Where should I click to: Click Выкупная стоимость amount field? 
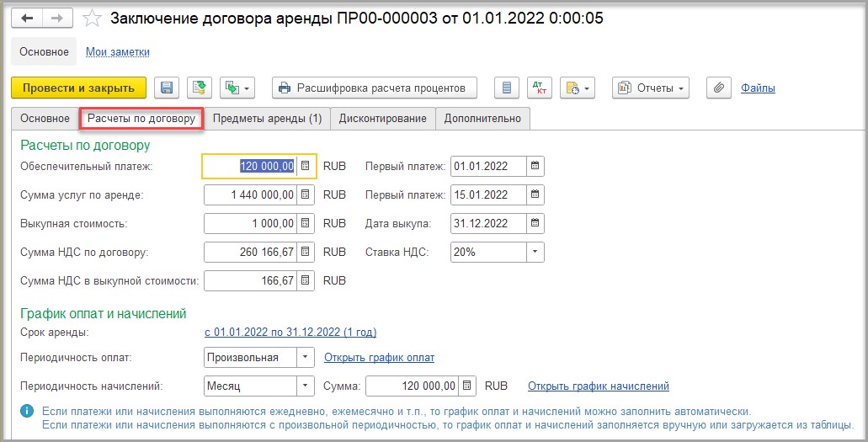tap(250, 223)
